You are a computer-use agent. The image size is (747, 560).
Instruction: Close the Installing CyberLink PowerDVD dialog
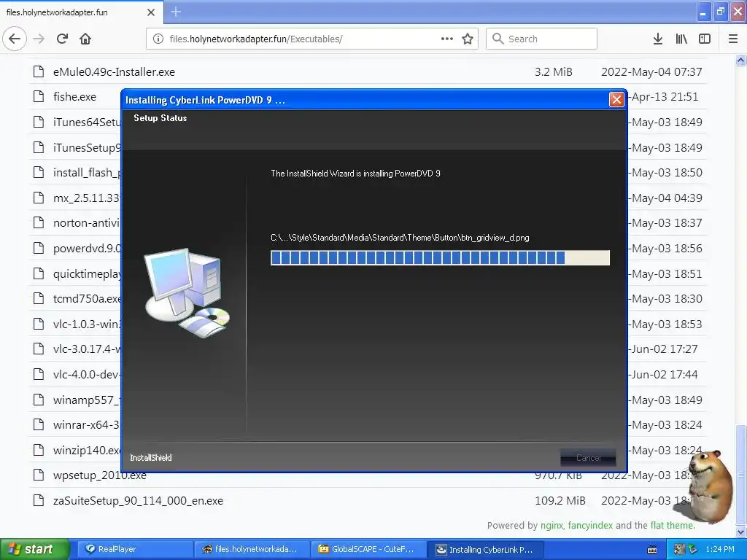[x=616, y=99]
